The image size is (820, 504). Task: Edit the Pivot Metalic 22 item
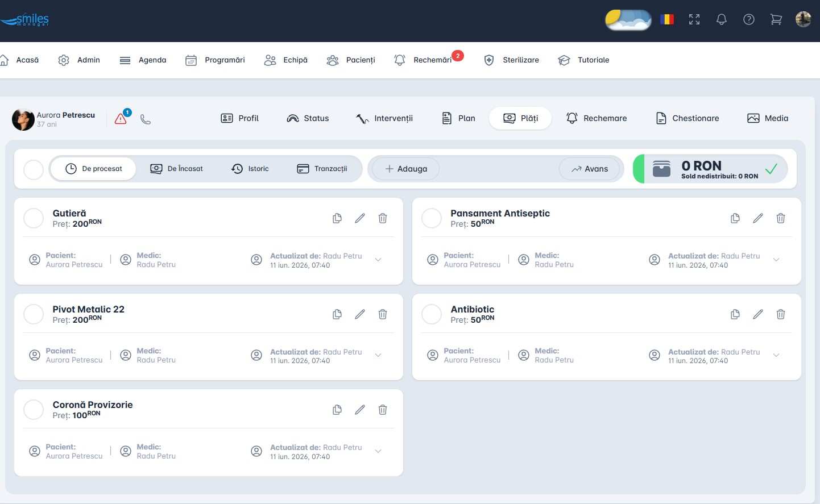360,314
